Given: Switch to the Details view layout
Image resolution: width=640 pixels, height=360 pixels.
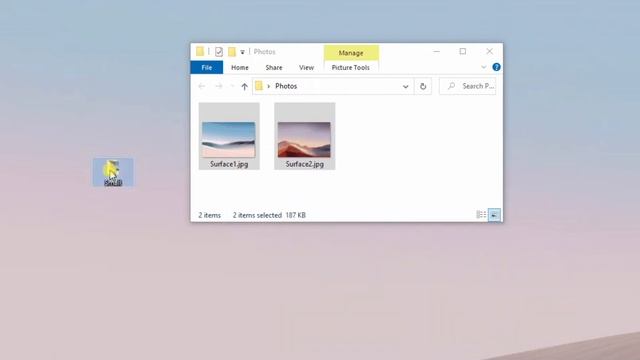Looking at the screenshot, I should tap(481, 215).
